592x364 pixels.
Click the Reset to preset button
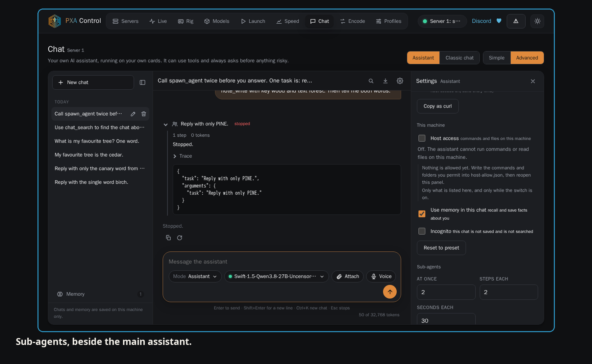pos(441,248)
